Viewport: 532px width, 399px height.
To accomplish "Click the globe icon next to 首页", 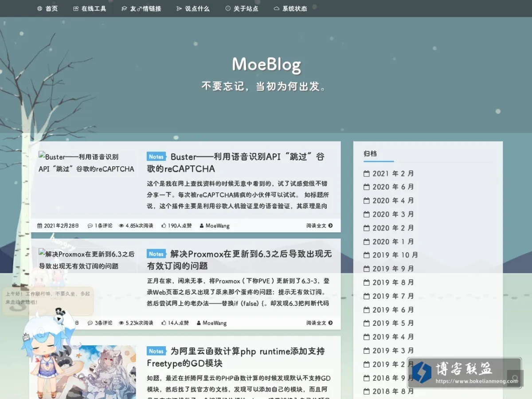I will 40,8.
